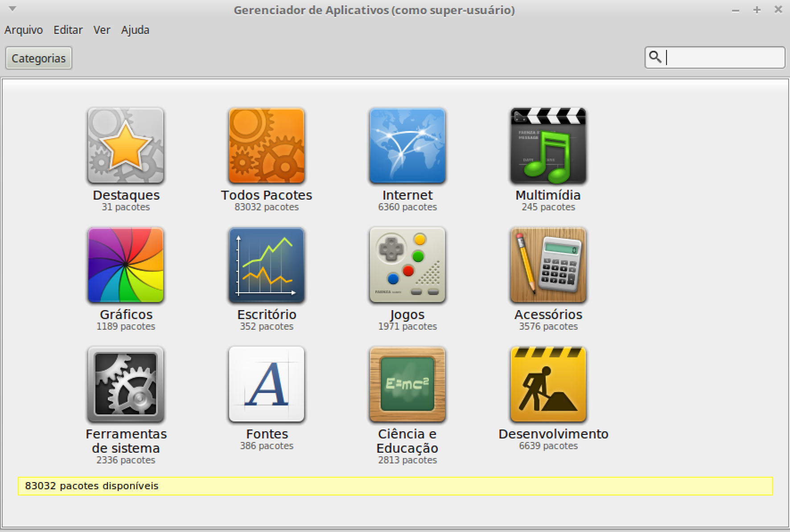
Task: Select the Gráficos color wheel icon
Action: pyautogui.click(x=126, y=265)
